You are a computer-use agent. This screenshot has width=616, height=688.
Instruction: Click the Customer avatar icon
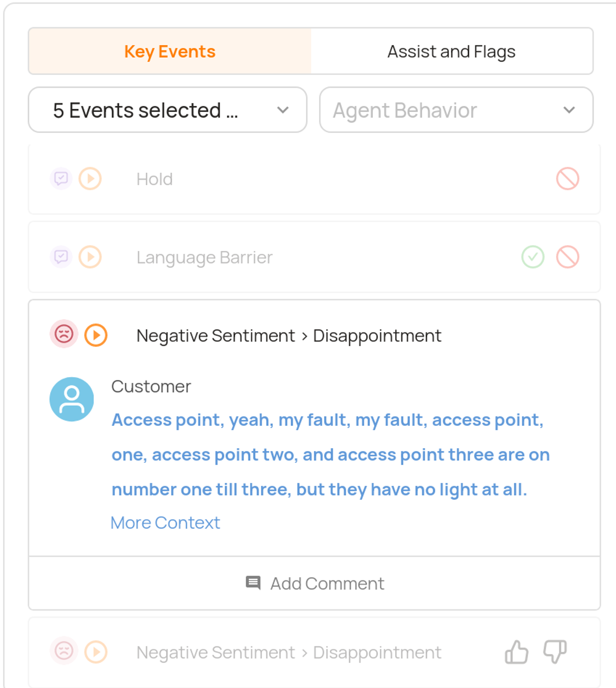pyautogui.click(x=72, y=399)
